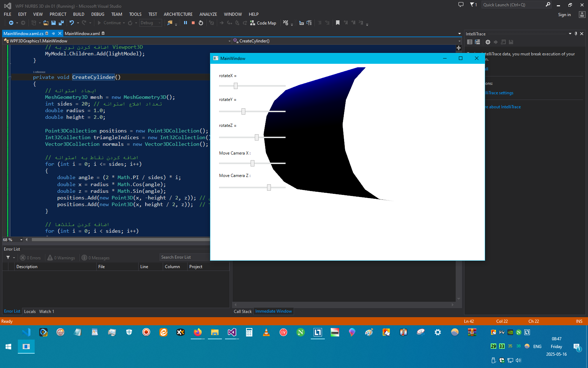Image resolution: width=588 pixels, height=368 pixels.
Task: Click the Visual Studio taskbar icon
Action: 232,332
